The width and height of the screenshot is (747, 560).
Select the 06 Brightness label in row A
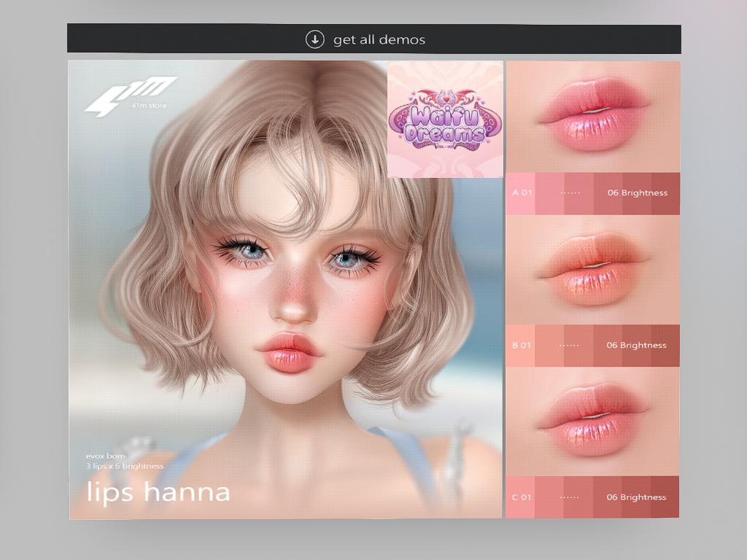point(638,192)
